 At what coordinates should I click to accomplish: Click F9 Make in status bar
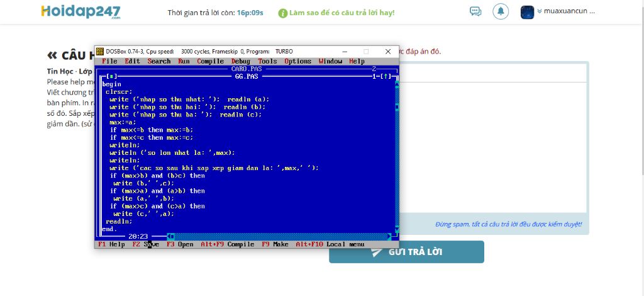coord(275,244)
